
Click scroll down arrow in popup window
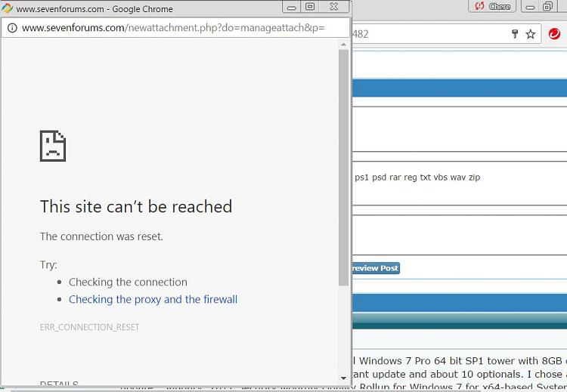(343, 378)
